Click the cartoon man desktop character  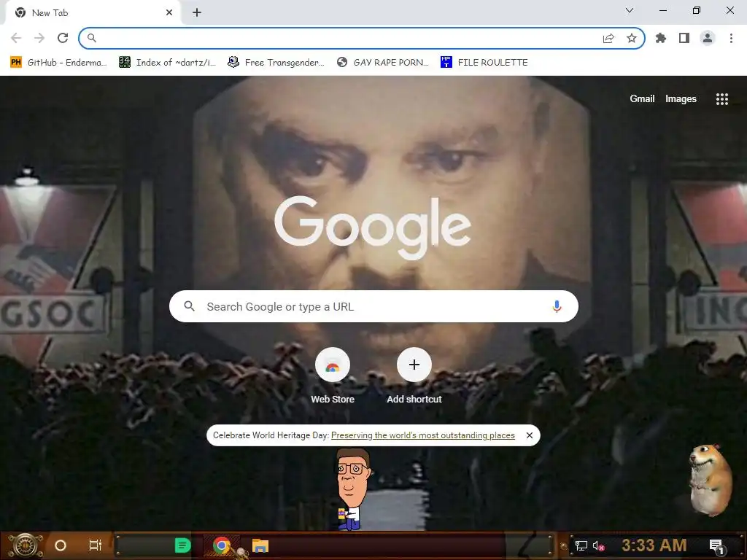(353, 489)
